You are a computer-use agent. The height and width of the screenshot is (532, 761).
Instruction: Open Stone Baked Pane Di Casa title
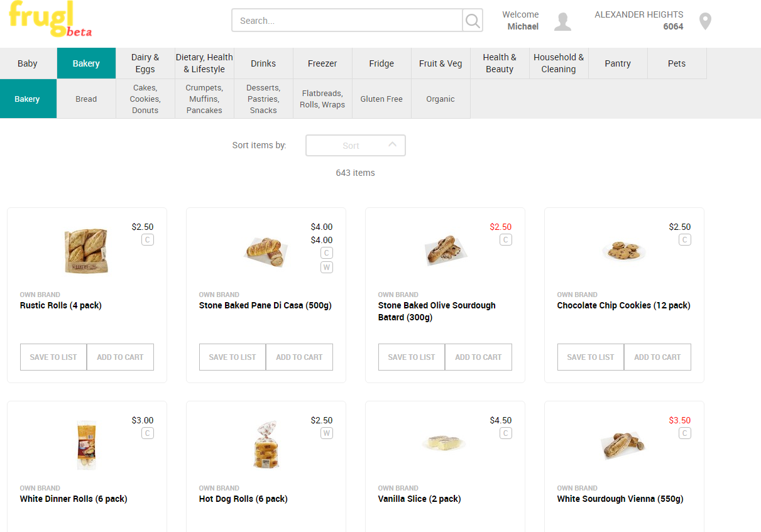click(x=265, y=306)
